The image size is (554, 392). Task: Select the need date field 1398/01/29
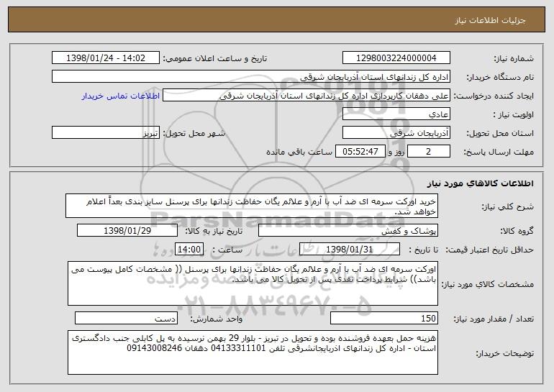click(127, 231)
